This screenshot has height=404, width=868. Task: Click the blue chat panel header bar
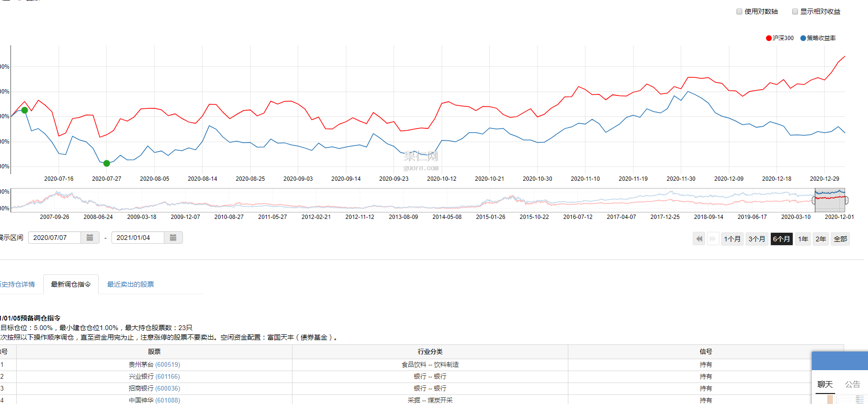click(x=840, y=361)
